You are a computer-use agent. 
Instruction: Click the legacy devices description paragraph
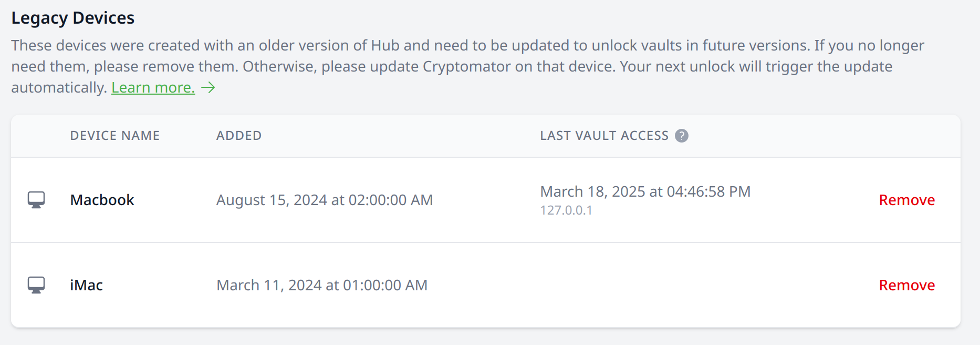pos(467,66)
